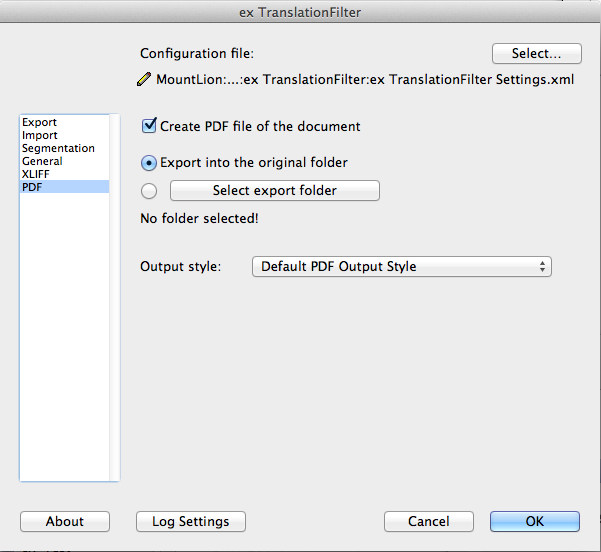Screen dimensions: 601x552
Task: Toggle Create PDF file of the document checkbox
Action: tap(149, 126)
